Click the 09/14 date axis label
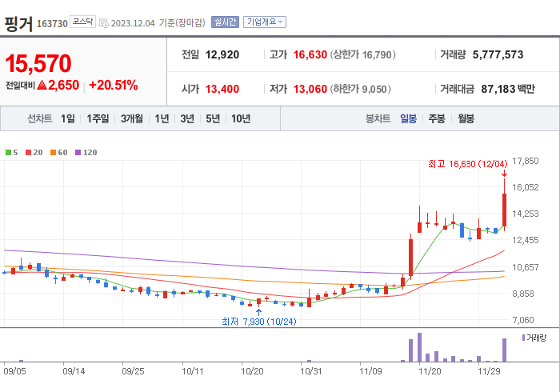Viewport: 560px width, 392px height. click(x=74, y=371)
